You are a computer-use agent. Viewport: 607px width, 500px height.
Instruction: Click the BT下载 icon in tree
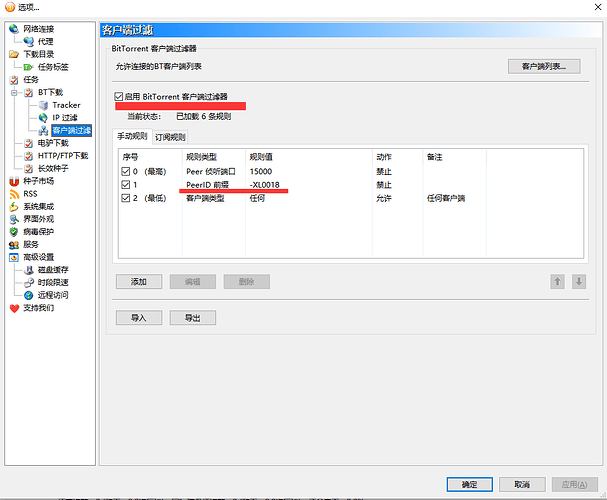click(x=29, y=92)
